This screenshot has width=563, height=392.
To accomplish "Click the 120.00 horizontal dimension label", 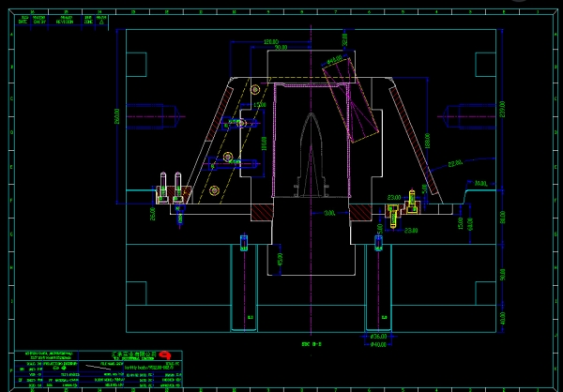I will (x=271, y=41).
